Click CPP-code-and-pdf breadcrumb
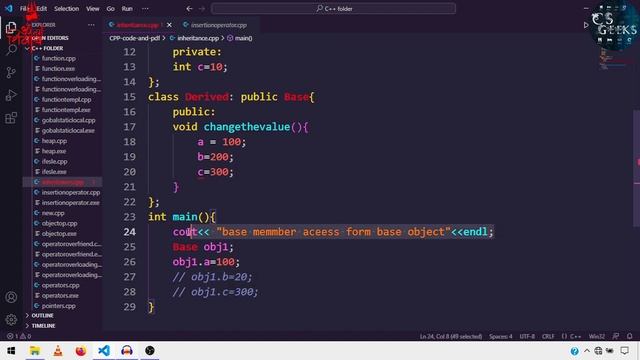The width and height of the screenshot is (640, 360). pos(134,38)
